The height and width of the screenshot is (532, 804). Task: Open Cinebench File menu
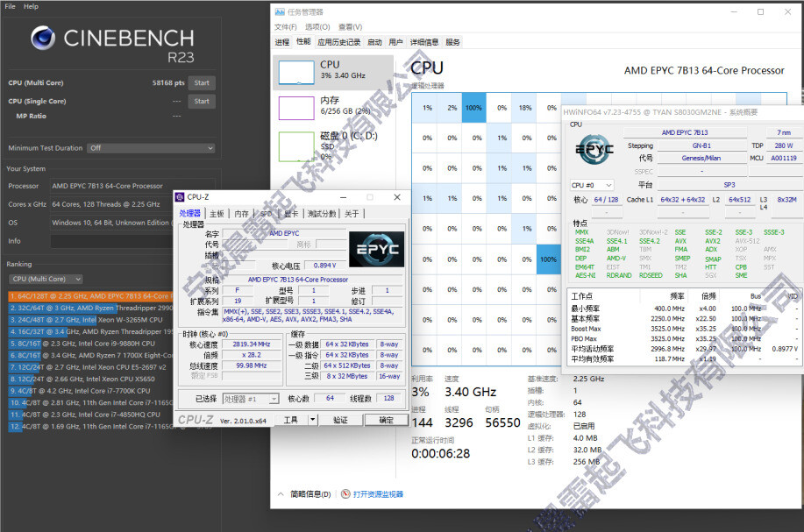pos(10,6)
